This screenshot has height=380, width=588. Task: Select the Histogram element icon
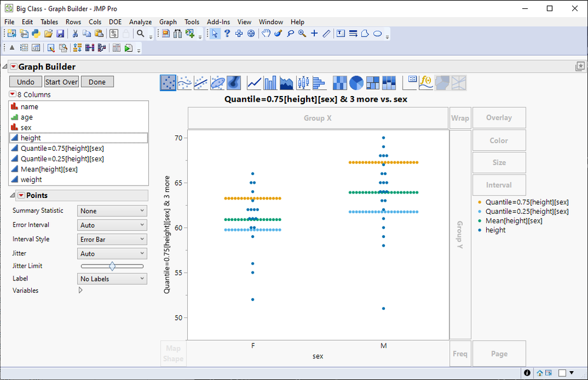tap(319, 82)
